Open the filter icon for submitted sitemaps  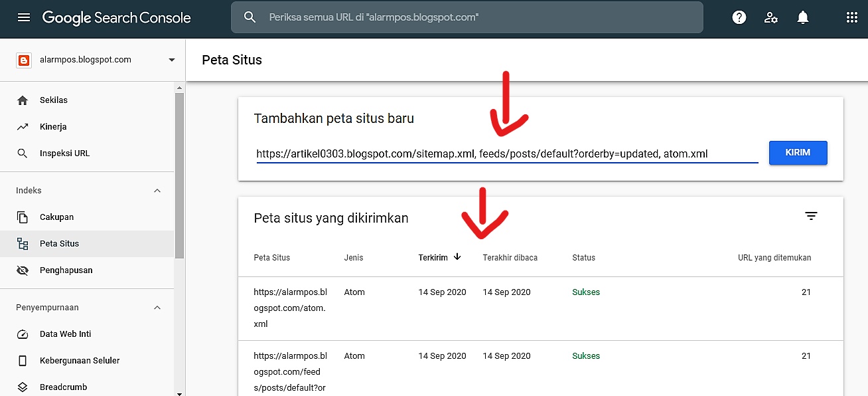point(811,216)
